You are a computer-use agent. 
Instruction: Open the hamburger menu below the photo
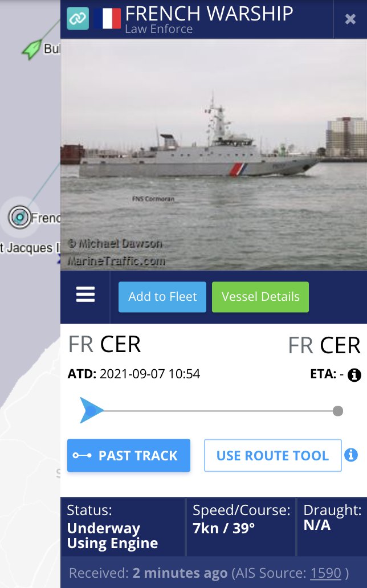point(85,295)
